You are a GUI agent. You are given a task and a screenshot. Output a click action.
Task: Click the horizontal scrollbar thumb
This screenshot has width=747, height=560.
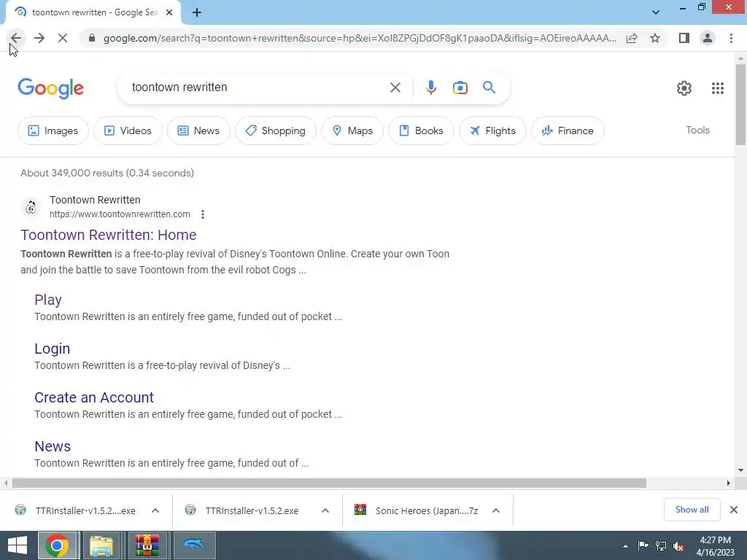[329, 483]
